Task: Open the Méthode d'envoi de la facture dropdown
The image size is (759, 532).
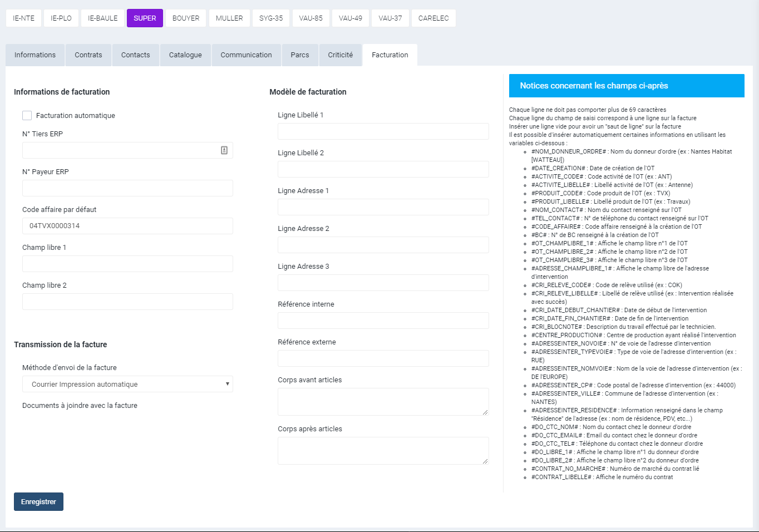Action: pos(127,384)
